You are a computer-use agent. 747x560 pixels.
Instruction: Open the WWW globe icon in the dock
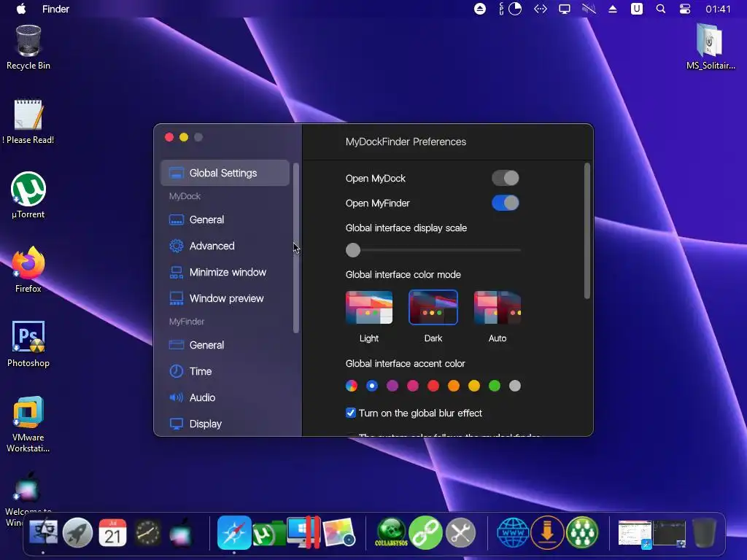pos(513,532)
